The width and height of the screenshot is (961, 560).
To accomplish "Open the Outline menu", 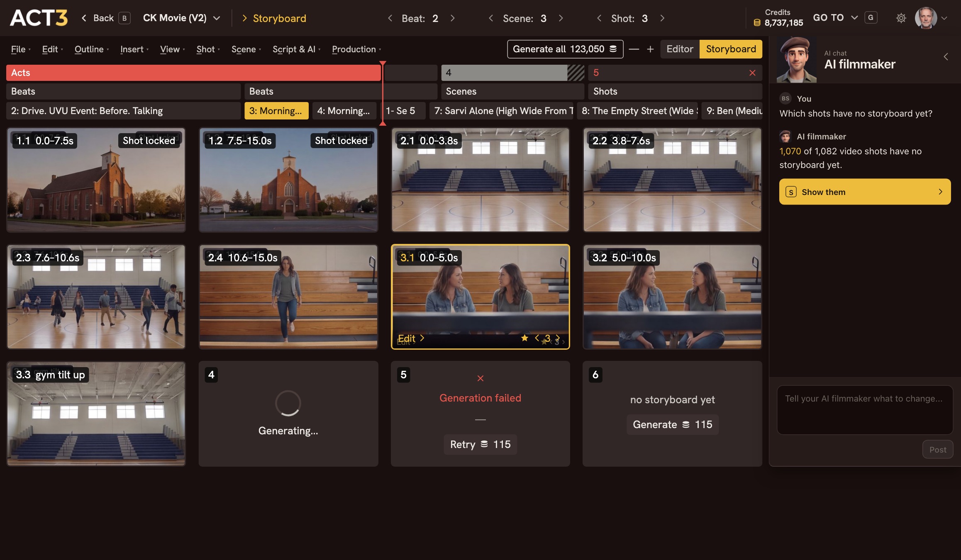I will 92,49.
